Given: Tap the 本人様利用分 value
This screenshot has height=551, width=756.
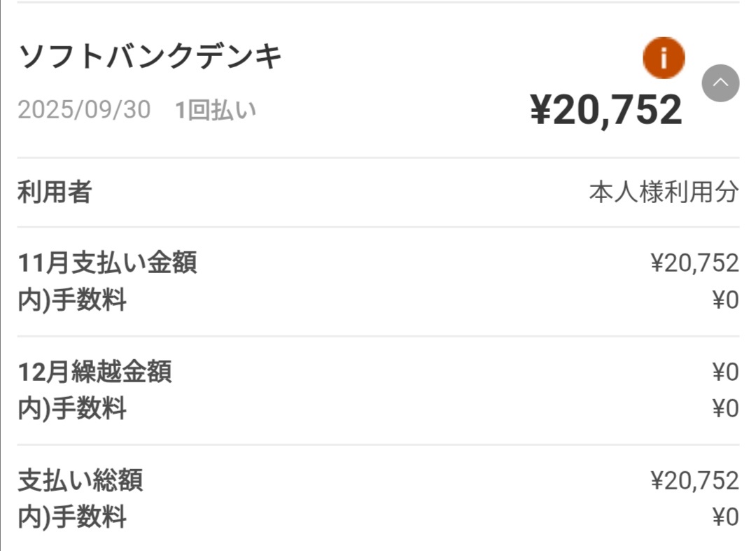Looking at the screenshot, I should [664, 192].
